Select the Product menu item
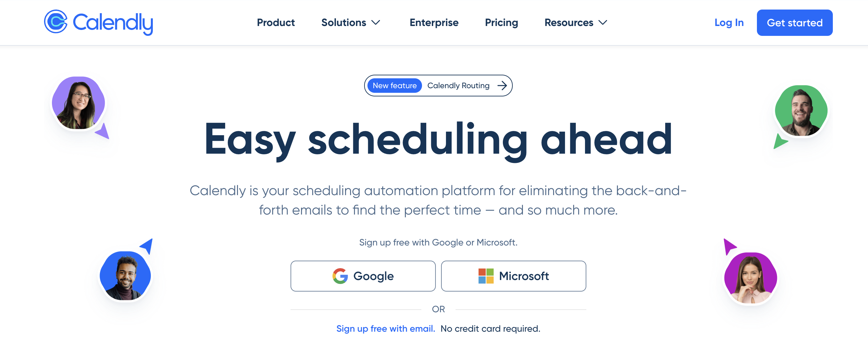 [x=276, y=23]
